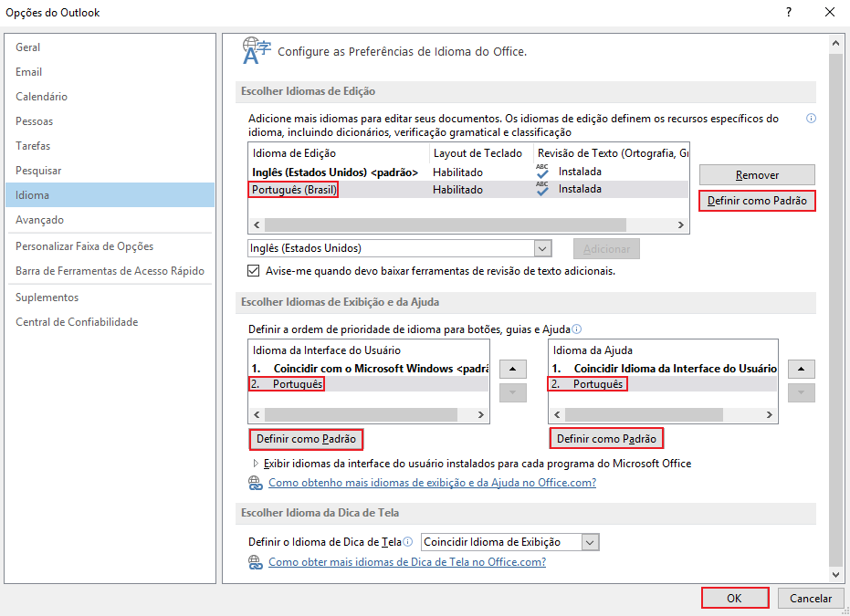The image size is (850, 616).
Task: Move interface language down with arrow button
Action: tap(513, 392)
